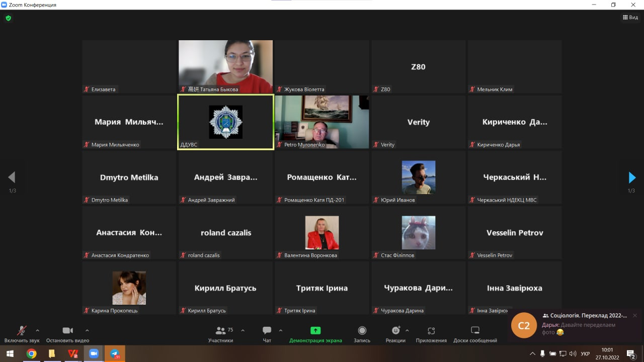Click Стас Філіппов cat avatar
This screenshot has width=644, height=362.
(419, 233)
